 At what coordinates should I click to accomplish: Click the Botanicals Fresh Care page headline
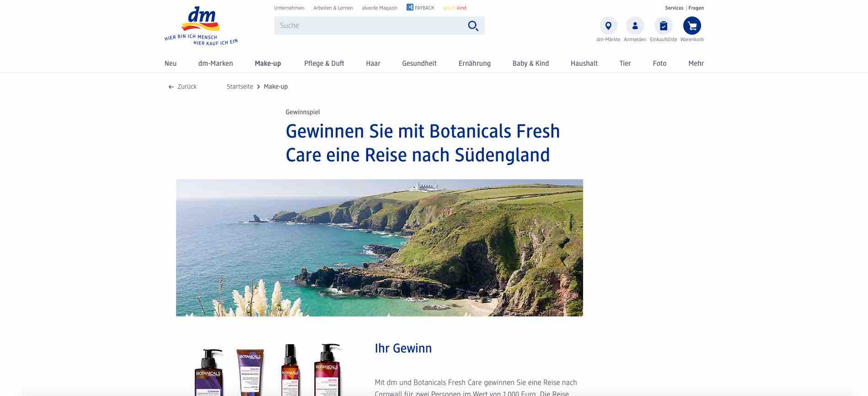click(423, 143)
